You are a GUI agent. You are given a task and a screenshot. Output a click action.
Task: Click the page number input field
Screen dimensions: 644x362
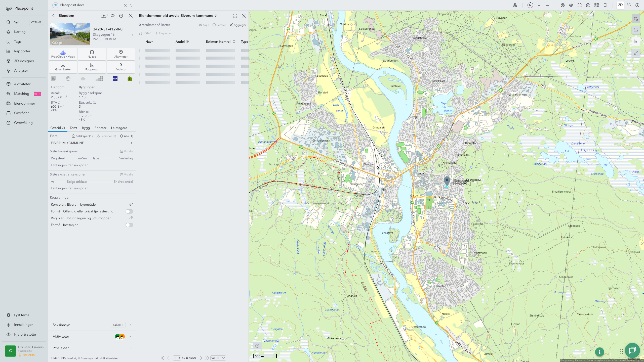(177, 358)
